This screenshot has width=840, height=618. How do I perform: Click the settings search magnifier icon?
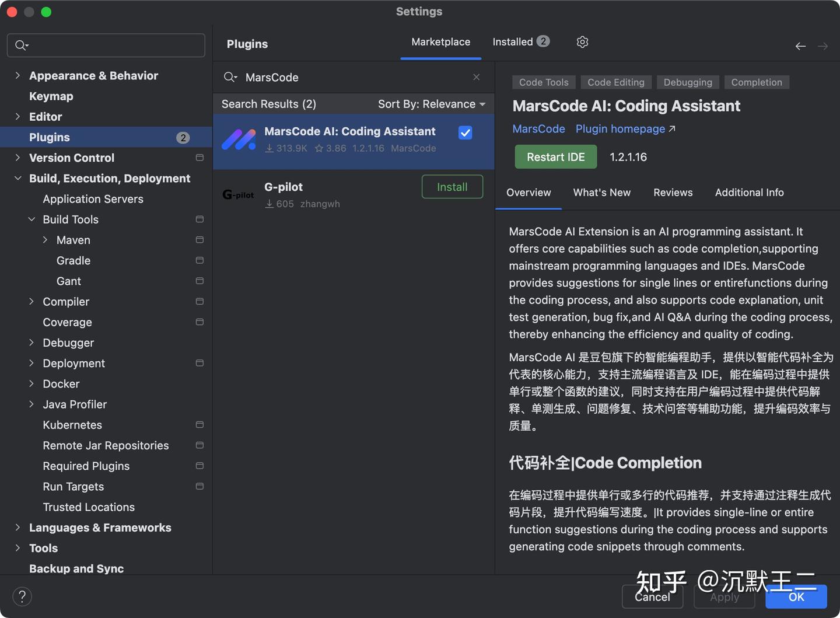[22, 45]
